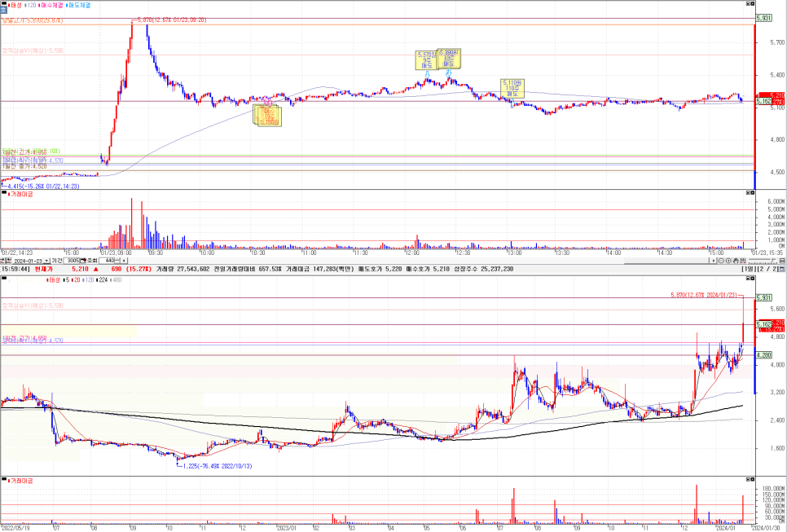Click the black menu icon at the upper chart's top-left
The width and height of the screenshot is (787, 532).
point(4,2)
